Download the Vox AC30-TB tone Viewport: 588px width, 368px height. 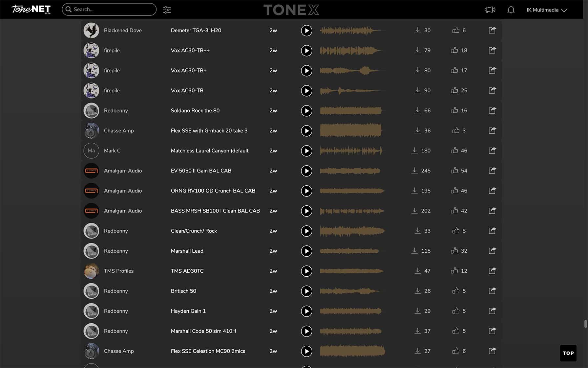tap(417, 90)
